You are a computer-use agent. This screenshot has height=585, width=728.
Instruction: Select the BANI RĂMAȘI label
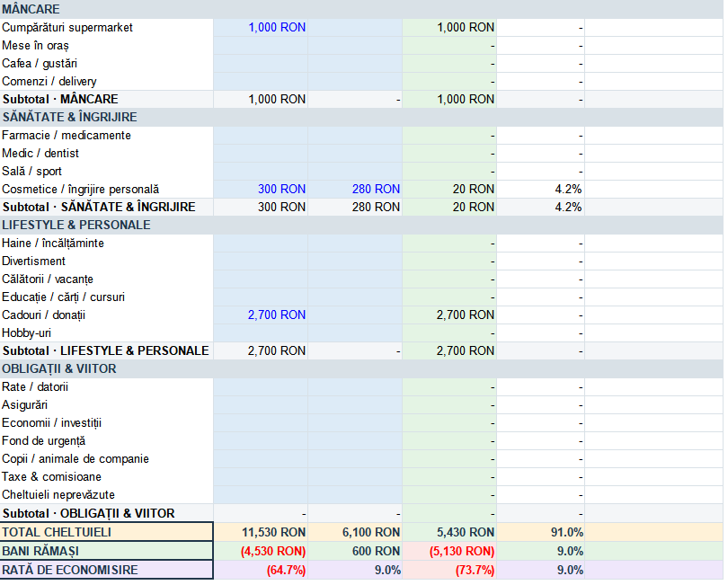(40, 552)
